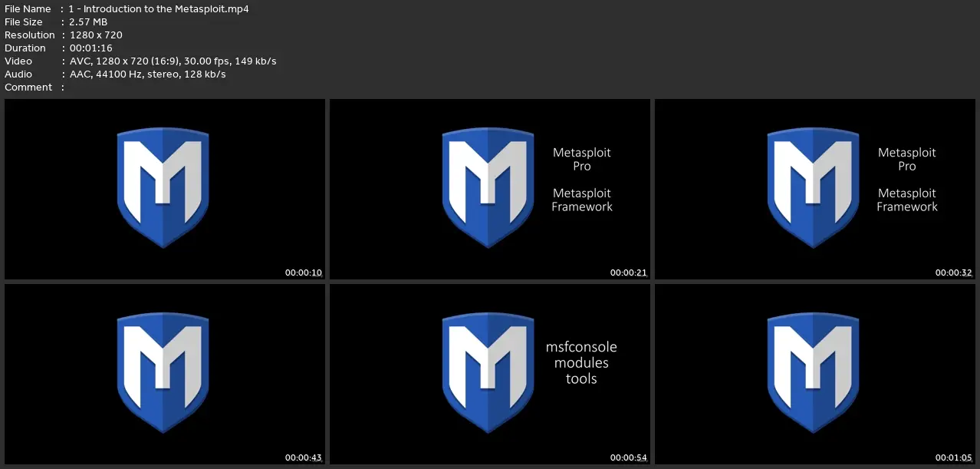
Task: Click the 'Comment' label
Action: click(x=28, y=88)
